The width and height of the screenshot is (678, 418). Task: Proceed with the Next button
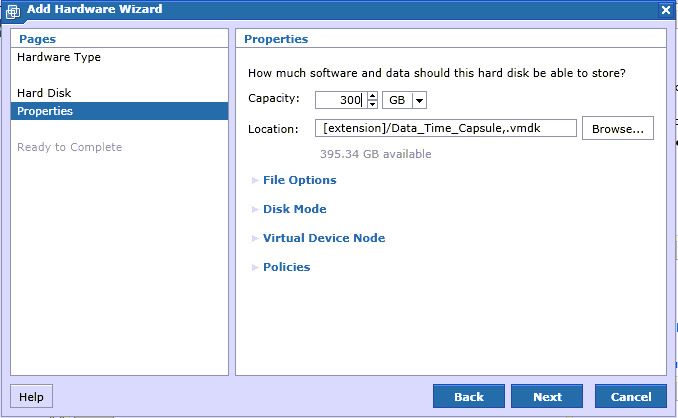(x=547, y=396)
